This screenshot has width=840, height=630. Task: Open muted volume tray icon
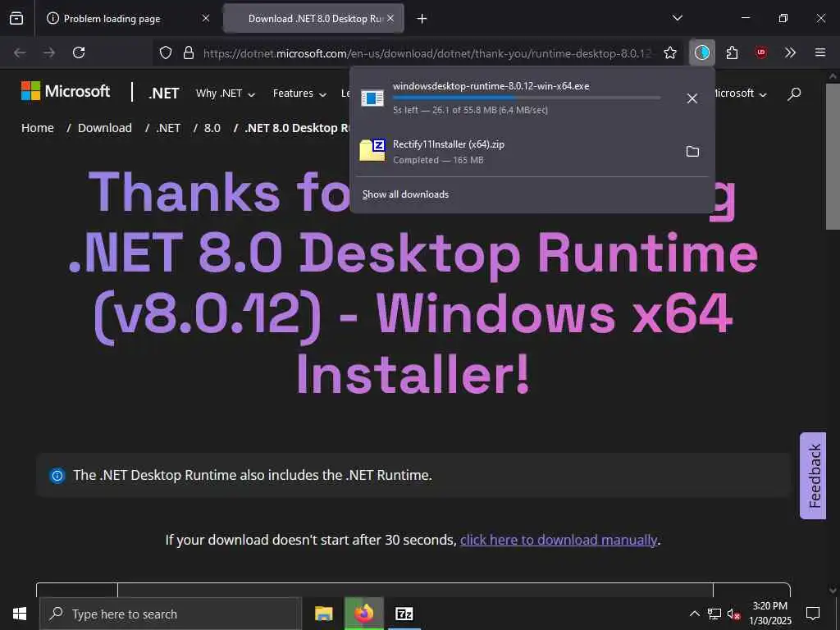click(733, 614)
